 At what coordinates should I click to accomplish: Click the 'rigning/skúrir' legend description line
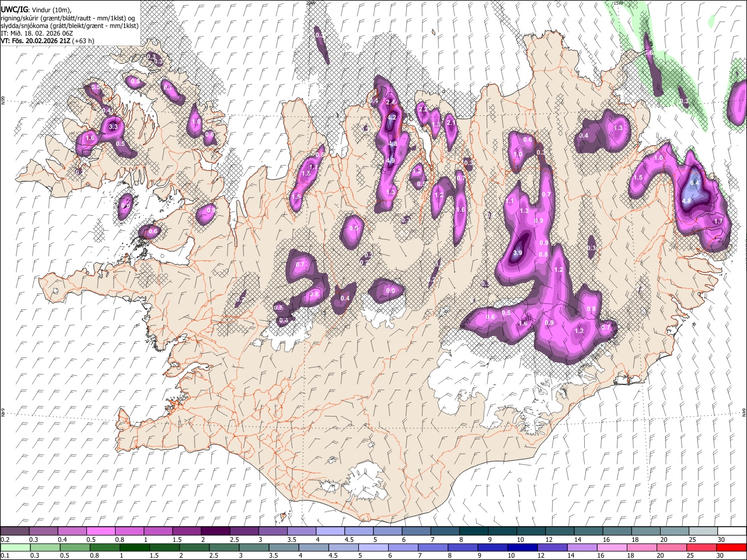(68, 18)
